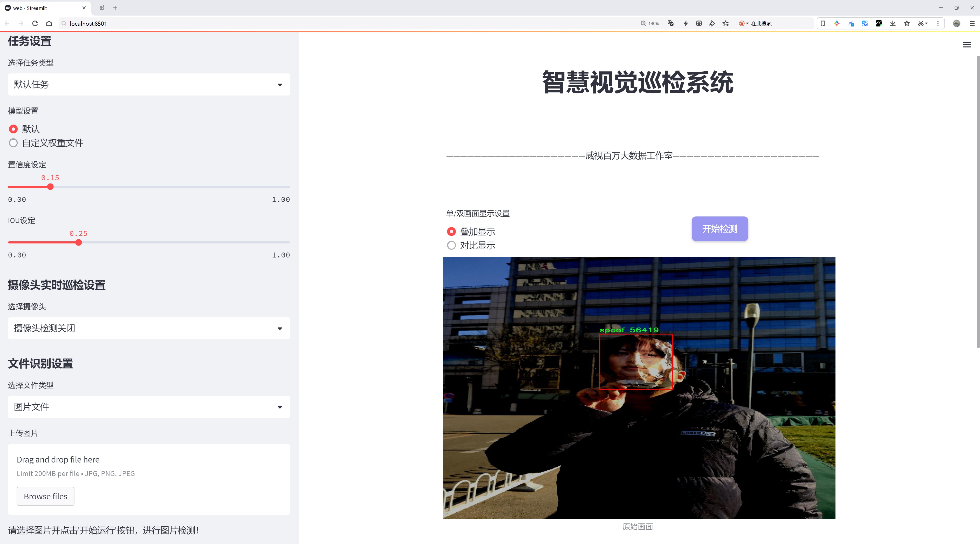Open the blue notification extension icon

pyautogui.click(x=851, y=23)
